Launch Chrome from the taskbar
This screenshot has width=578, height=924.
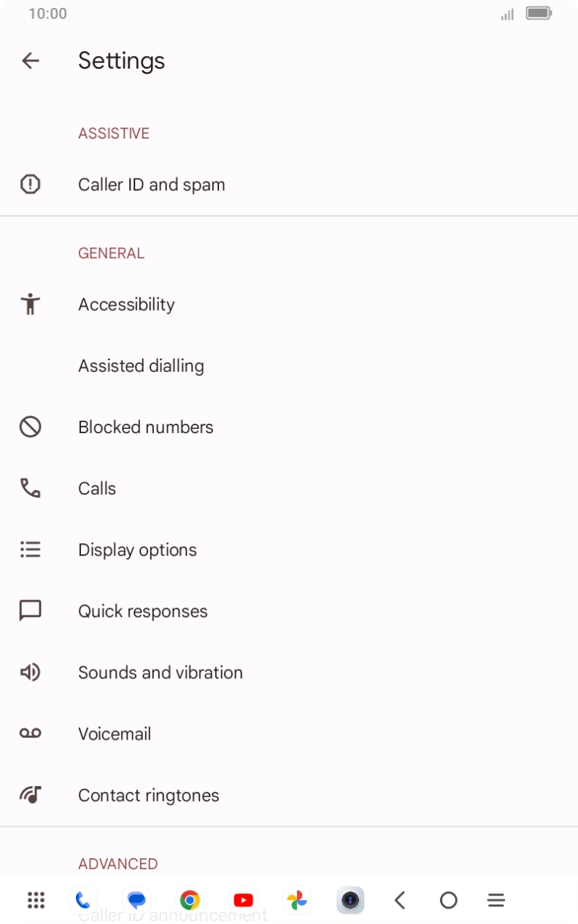pyautogui.click(x=190, y=901)
